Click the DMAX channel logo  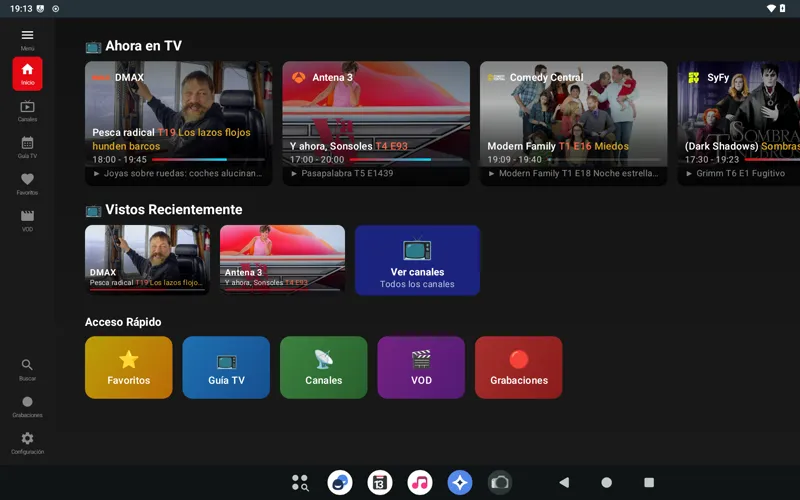click(x=101, y=78)
